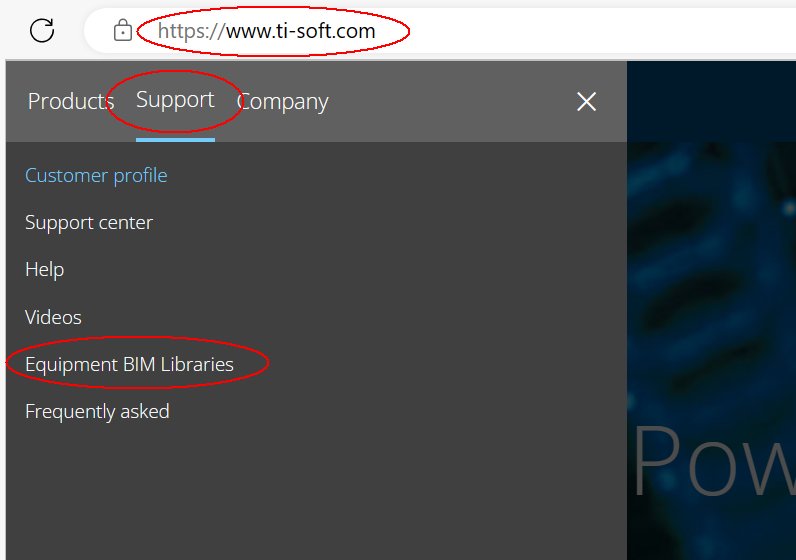Go to Support center
The image size is (796, 560).
pyautogui.click(x=89, y=223)
